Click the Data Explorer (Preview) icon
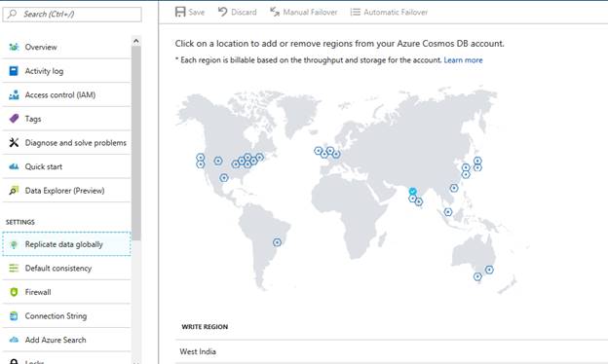This screenshot has width=608, height=364. (x=14, y=191)
